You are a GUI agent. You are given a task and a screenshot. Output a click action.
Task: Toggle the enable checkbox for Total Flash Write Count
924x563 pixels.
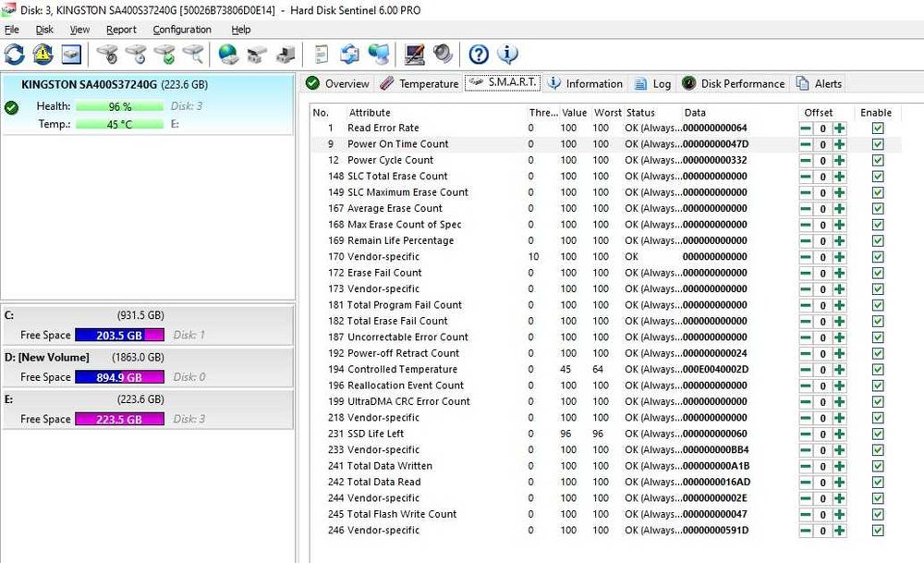click(878, 515)
